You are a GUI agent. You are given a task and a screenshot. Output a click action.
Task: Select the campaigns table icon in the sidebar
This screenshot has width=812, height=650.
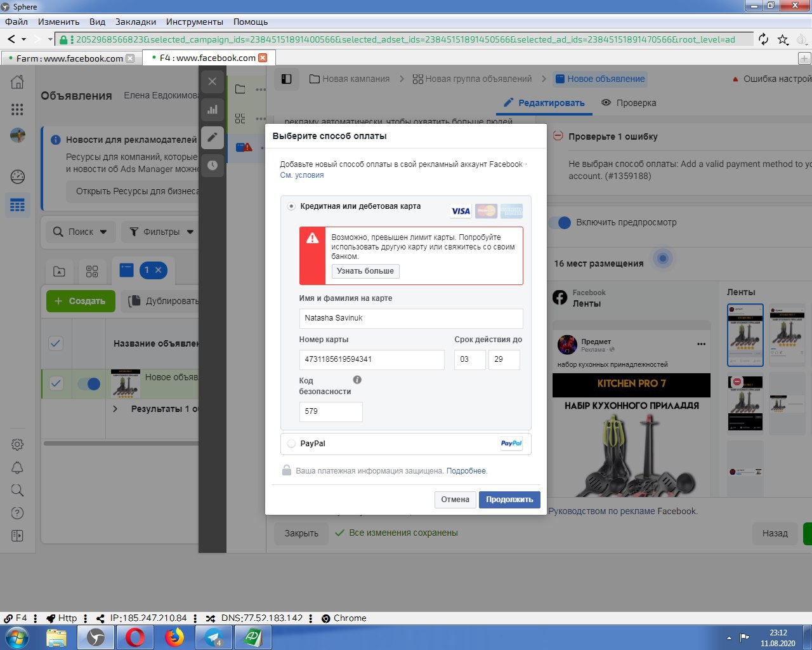pyautogui.click(x=18, y=205)
